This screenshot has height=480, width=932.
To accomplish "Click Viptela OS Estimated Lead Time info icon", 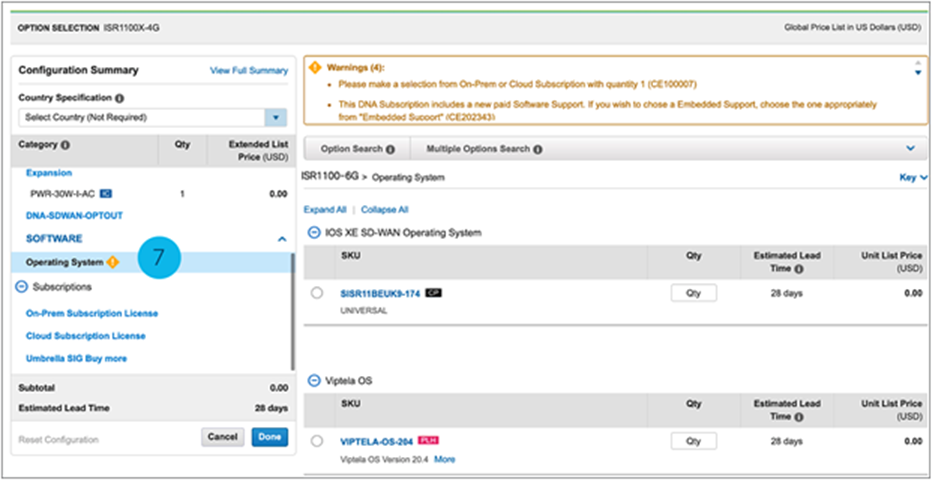I will [799, 417].
